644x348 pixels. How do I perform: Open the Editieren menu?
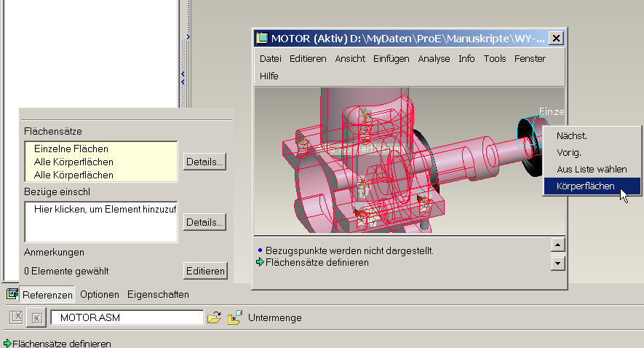[x=308, y=59]
